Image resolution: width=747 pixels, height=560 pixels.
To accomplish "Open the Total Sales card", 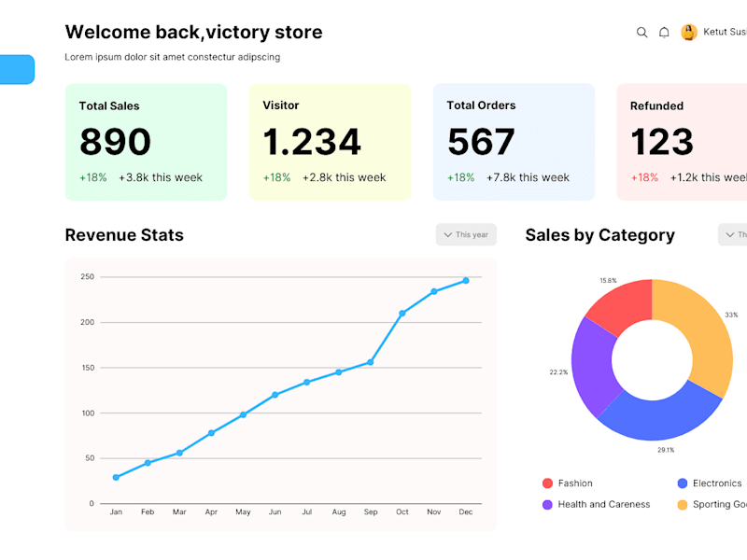I will [x=146, y=142].
